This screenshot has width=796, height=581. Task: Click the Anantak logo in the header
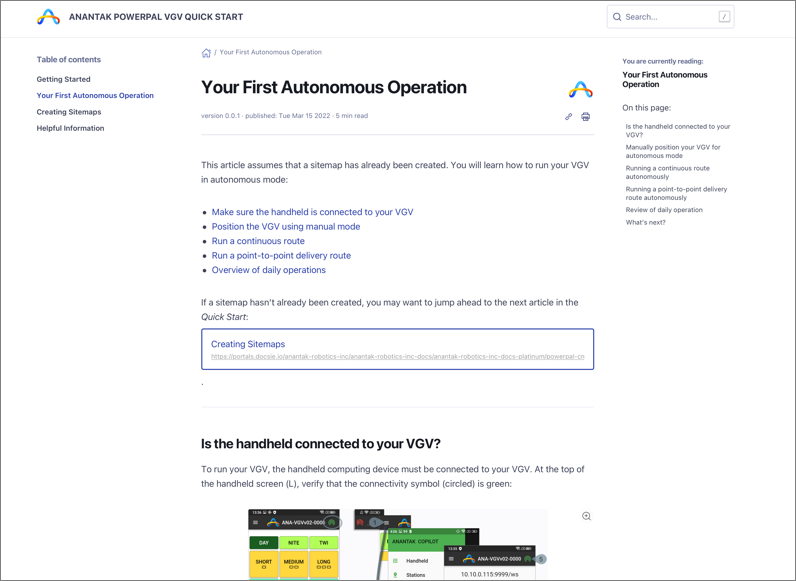coord(48,17)
